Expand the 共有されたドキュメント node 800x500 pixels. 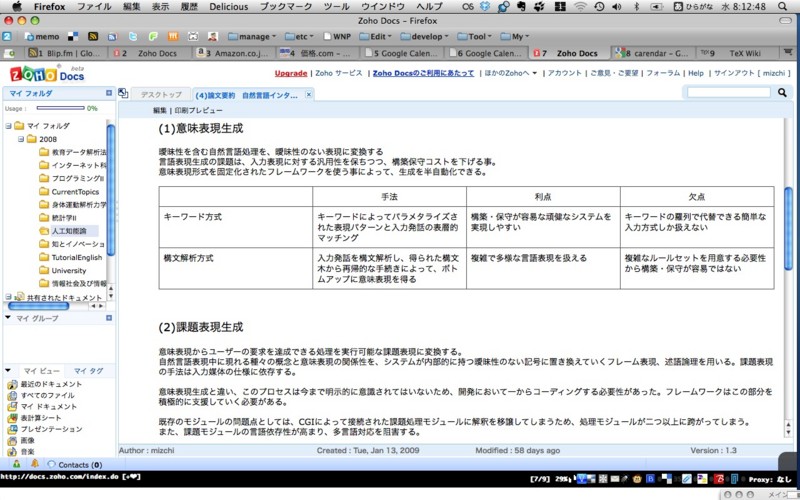[x=8, y=296]
